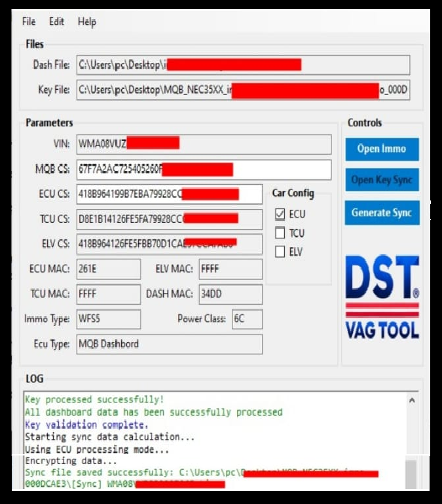Open the File menu
The image size is (442, 504).
click(x=29, y=22)
